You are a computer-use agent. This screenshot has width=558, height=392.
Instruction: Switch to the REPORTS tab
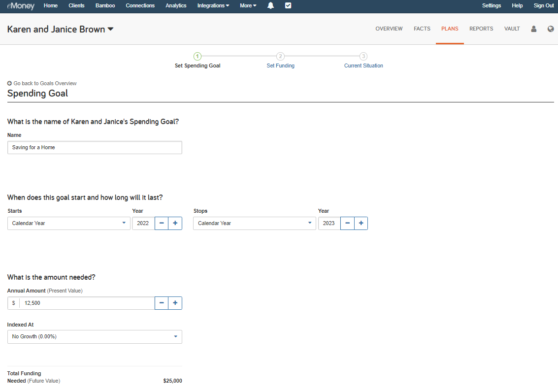[x=481, y=29]
